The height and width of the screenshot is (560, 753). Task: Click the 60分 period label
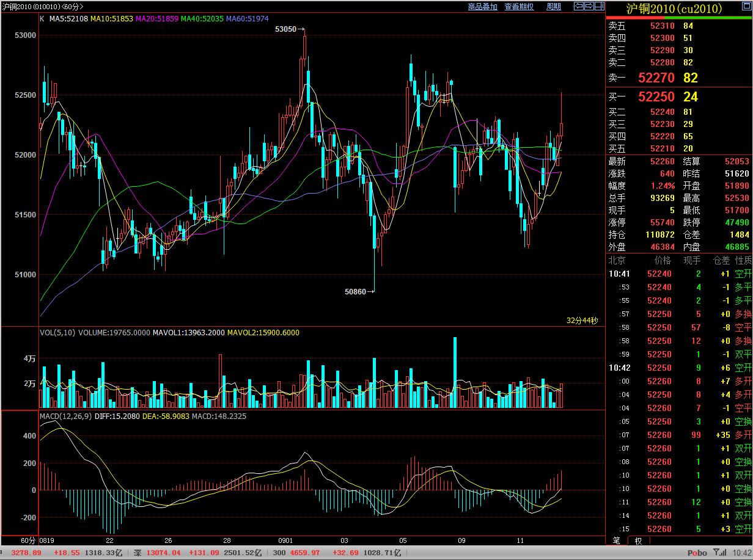click(x=29, y=540)
